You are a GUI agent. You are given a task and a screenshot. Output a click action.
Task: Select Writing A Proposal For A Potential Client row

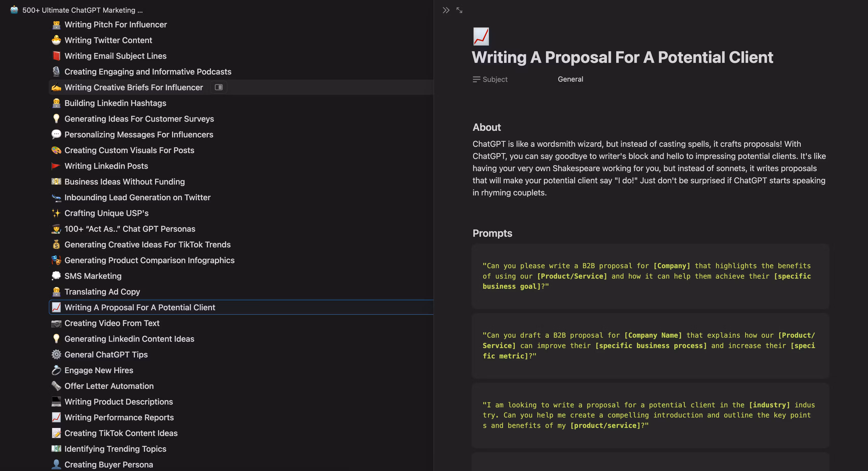coord(140,307)
